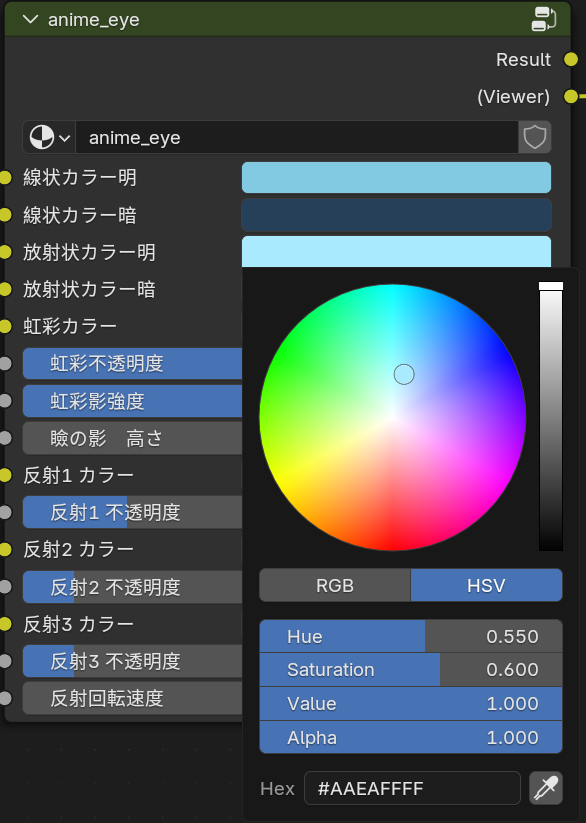Click the Alpha value field
Image resolution: width=586 pixels, height=823 pixels.
tap(411, 737)
